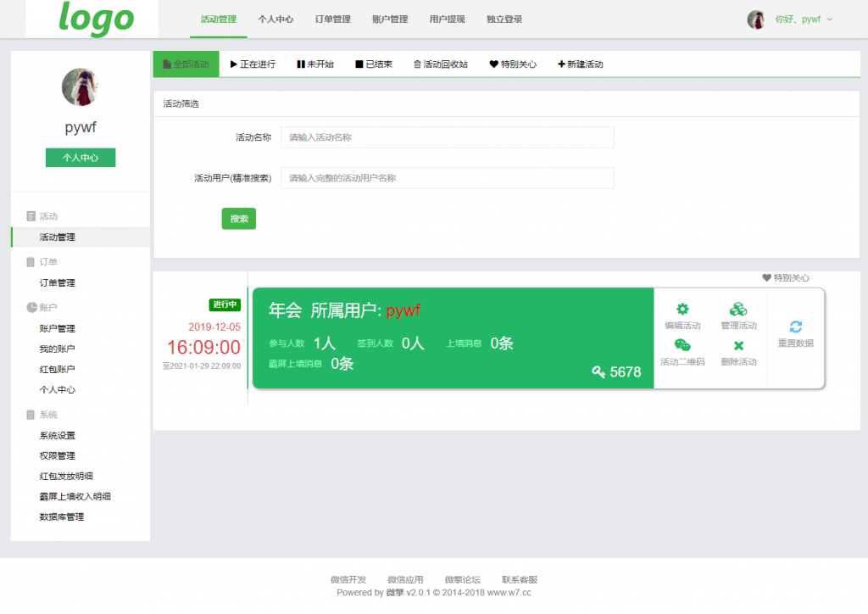This screenshot has height=614, width=868.
Task: Open the 微信开发 footer link
Action: (x=348, y=580)
